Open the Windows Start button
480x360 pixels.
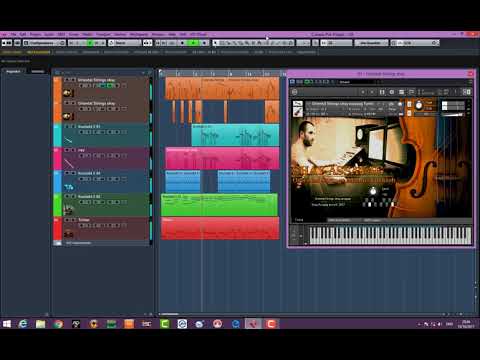click(7, 324)
